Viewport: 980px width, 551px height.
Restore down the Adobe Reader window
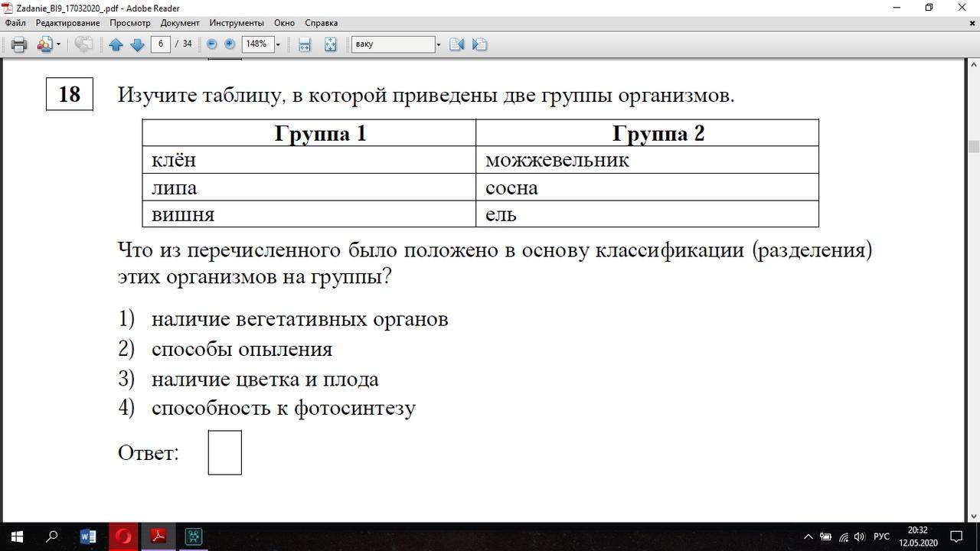point(929,8)
